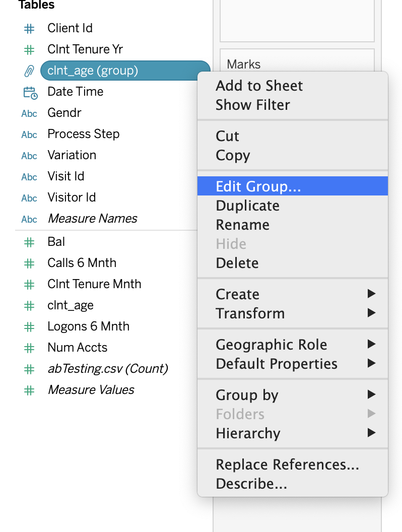Click the calendar-clock icon for Date Time
Screen dimensions: 402x532
click(30, 92)
